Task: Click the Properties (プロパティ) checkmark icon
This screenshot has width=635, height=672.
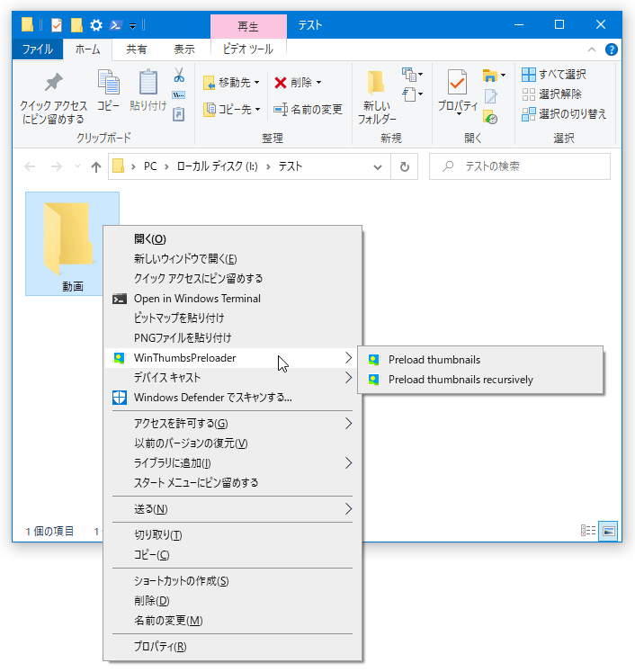Action: (457, 82)
